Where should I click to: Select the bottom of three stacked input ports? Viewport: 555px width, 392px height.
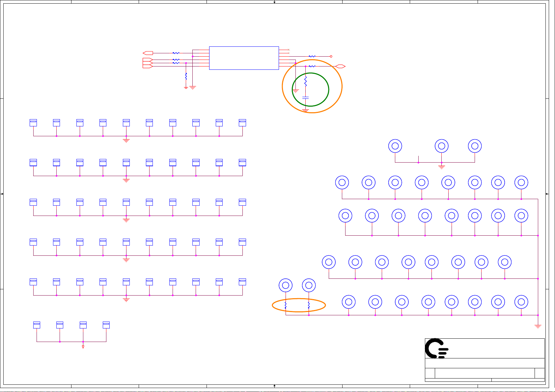pyautogui.click(x=148, y=66)
